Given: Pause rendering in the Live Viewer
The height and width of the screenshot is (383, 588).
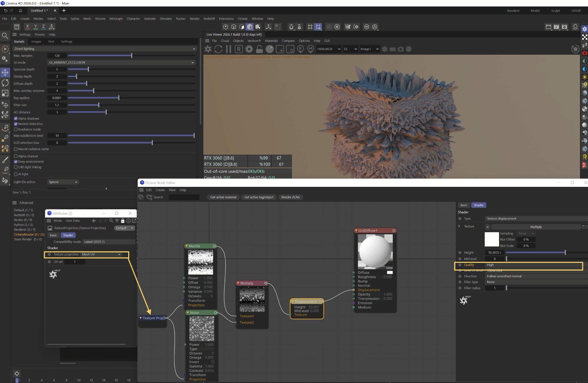Looking at the screenshot, I should tap(228, 49).
